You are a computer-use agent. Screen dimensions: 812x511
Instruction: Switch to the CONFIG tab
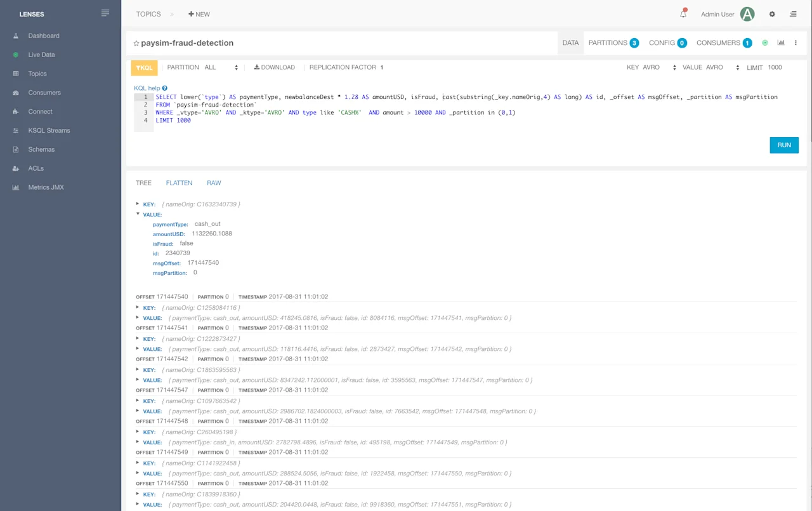pos(667,43)
